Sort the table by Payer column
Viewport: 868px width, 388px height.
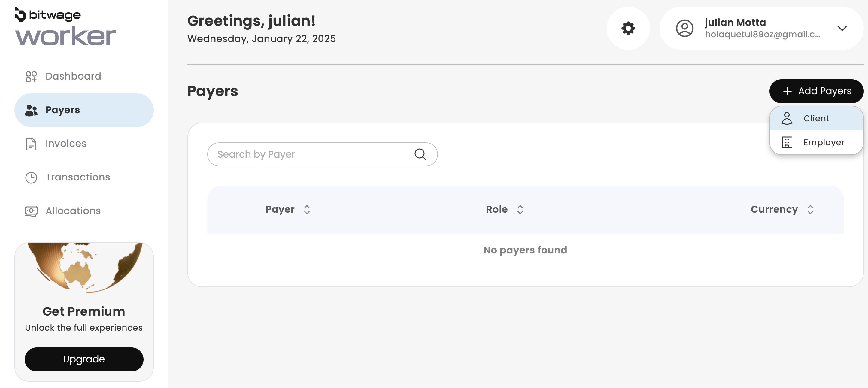click(307, 210)
